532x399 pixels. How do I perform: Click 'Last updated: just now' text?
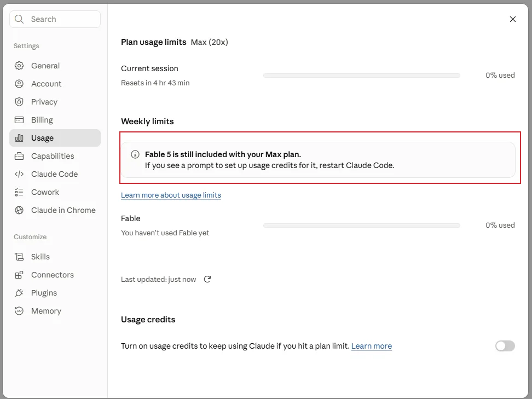click(158, 279)
